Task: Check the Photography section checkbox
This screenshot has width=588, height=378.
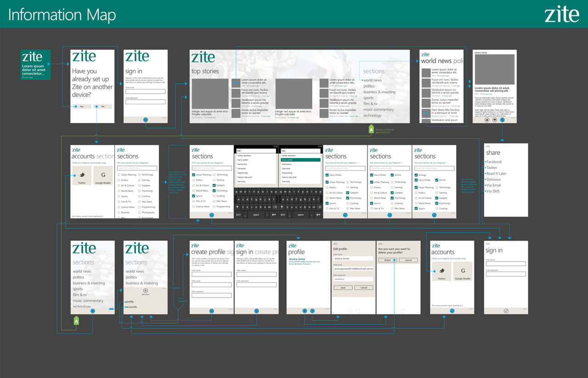Action: pyautogui.click(x=139, y=213)
